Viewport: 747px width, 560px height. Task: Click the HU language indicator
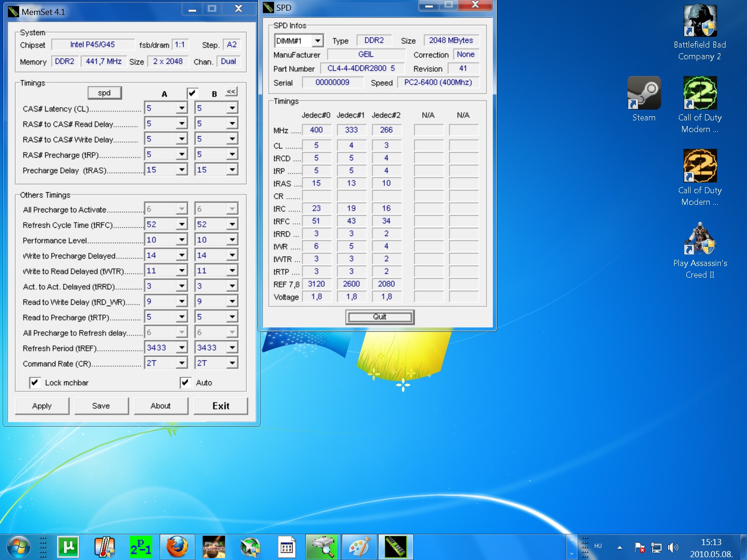point(598,546)
